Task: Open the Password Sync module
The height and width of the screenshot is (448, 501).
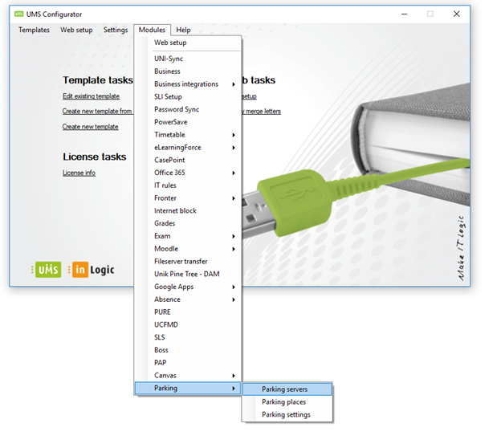Action: point(177,109)
